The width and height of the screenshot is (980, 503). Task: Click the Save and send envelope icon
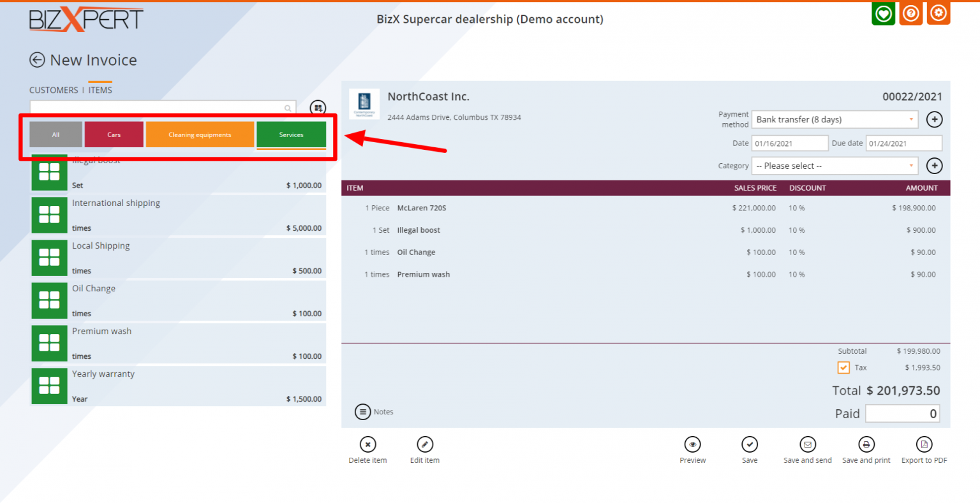click(x=807, y=444)
